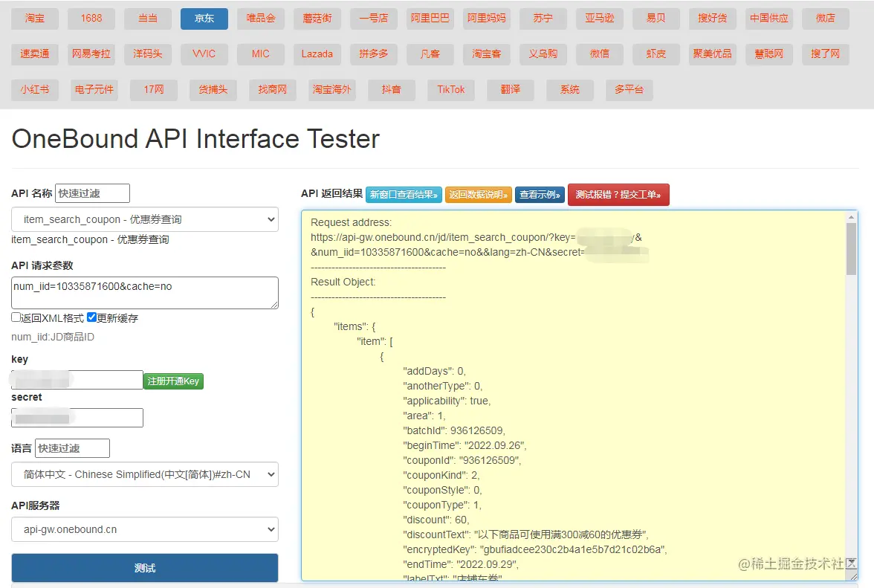Focus the secret input field
874x588 pixels.
click(x=77, y=418)
